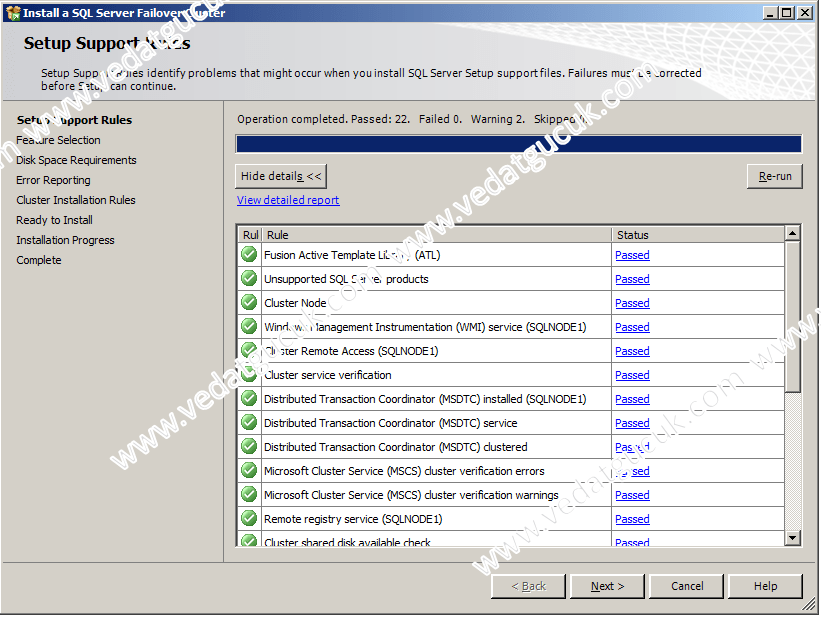This screenshot has height=617, width=821.
Task: Click the check icon for MSDTC service row
Action: coord(249,423)
